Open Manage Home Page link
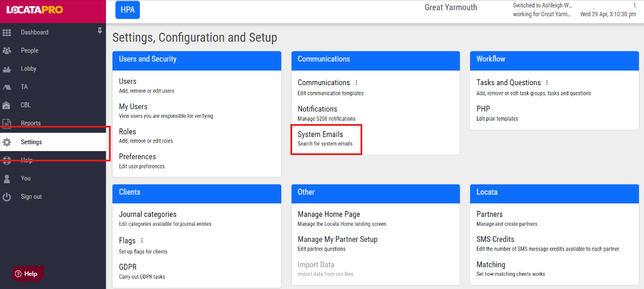644x289 pixels. point(329,214)
